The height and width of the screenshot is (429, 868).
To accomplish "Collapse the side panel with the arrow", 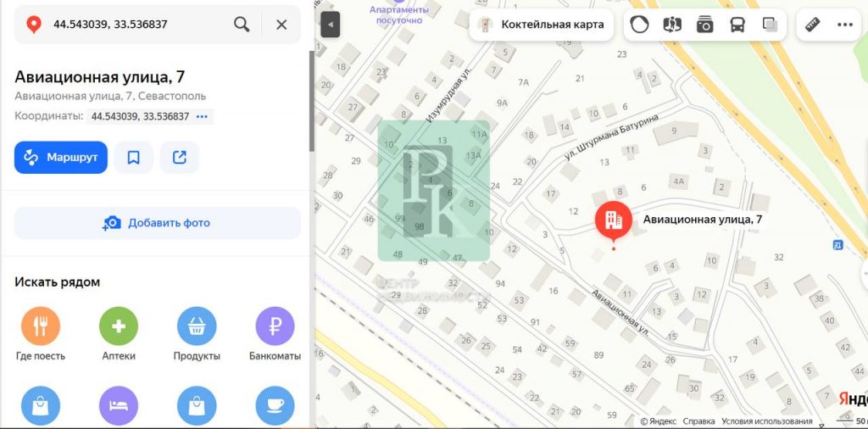I will pos(330,25).
